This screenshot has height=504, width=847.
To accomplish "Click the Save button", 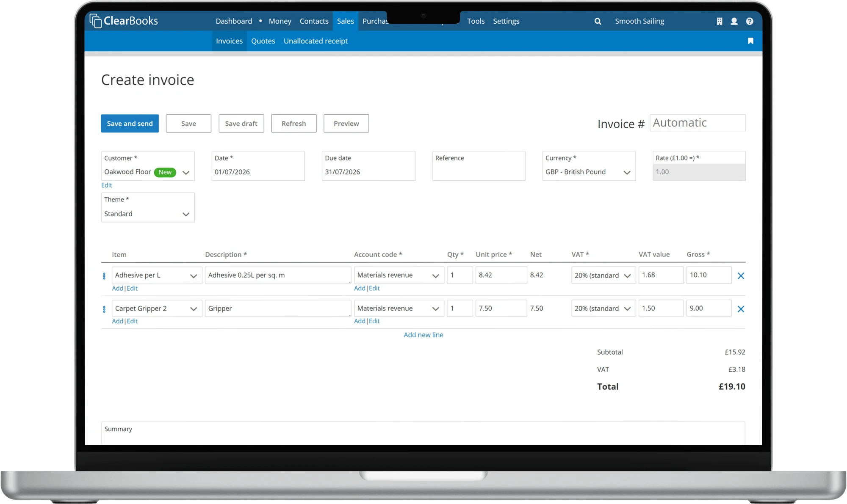I will pyautogui.click(x=188, y=124).
